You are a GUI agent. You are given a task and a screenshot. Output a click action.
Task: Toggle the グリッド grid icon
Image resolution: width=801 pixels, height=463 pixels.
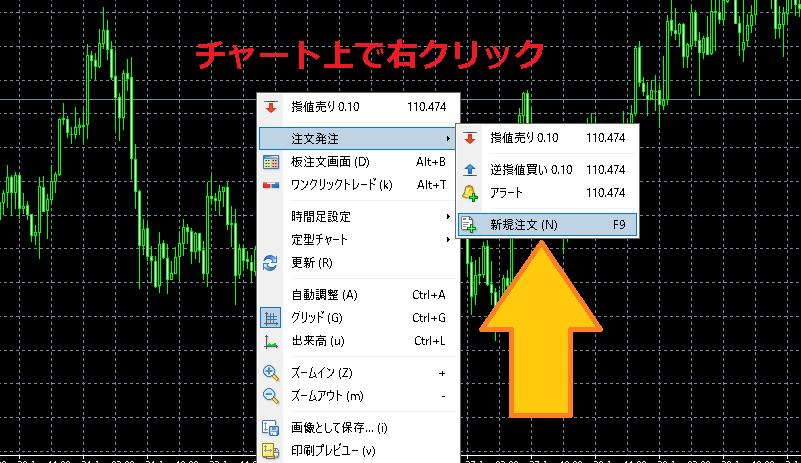point(271,318)
